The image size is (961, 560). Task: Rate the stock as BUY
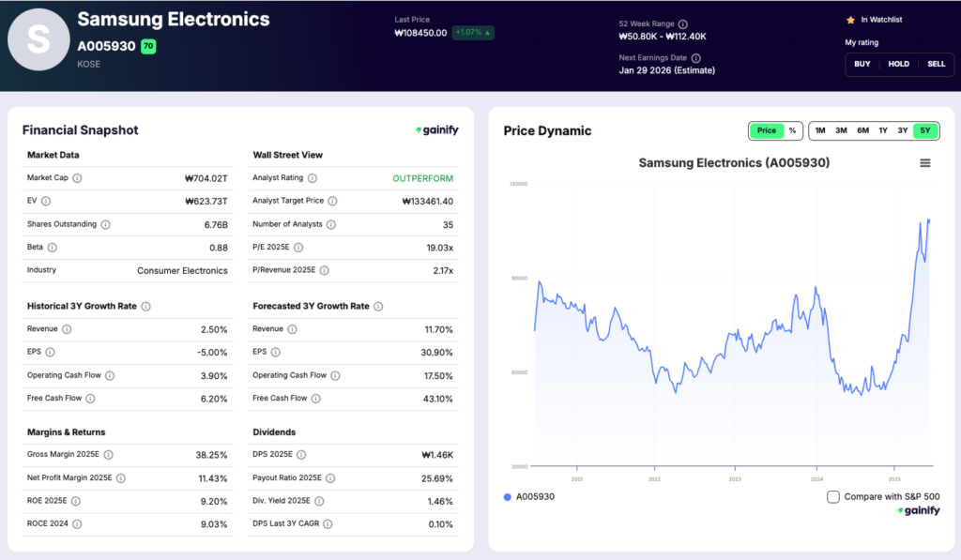[x=862, y=64]
